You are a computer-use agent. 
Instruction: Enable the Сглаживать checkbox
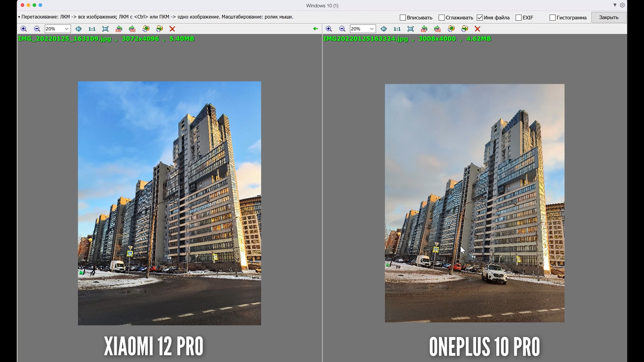pyautogui.click(x=442, y=18)
